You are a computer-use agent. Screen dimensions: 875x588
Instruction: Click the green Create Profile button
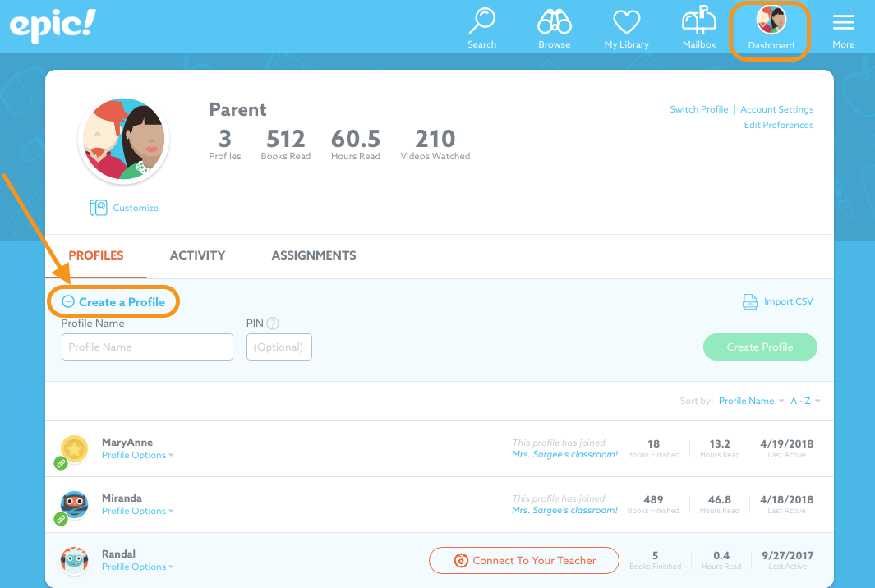[760, 347]
